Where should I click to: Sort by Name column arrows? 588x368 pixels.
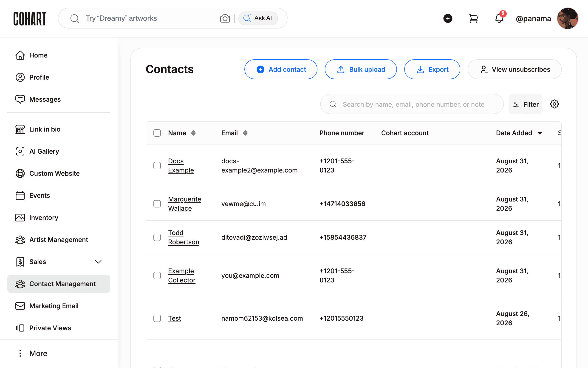pos(193,133)
